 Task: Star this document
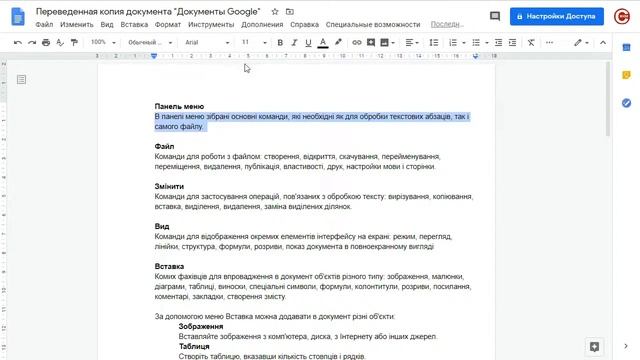coord(275,12)
